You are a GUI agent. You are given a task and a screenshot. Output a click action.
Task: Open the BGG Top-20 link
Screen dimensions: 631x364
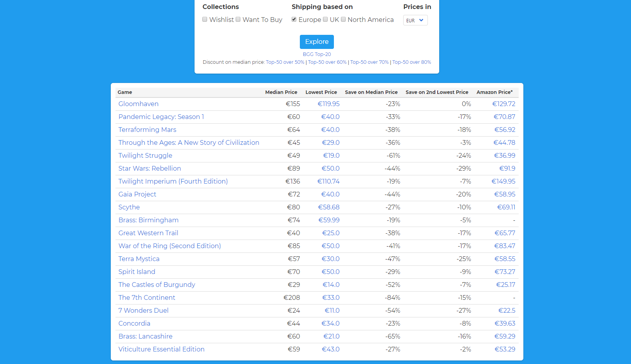(x=317, y=54)
